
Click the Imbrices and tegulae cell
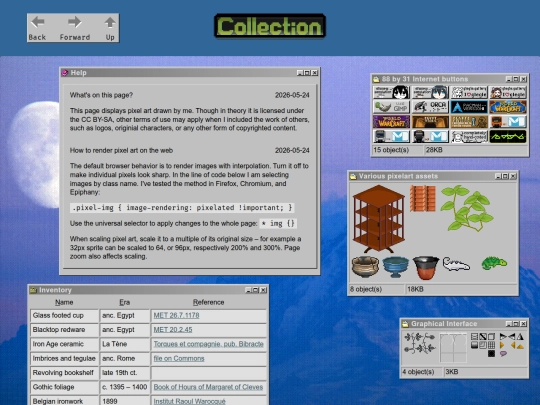(64, 359)
